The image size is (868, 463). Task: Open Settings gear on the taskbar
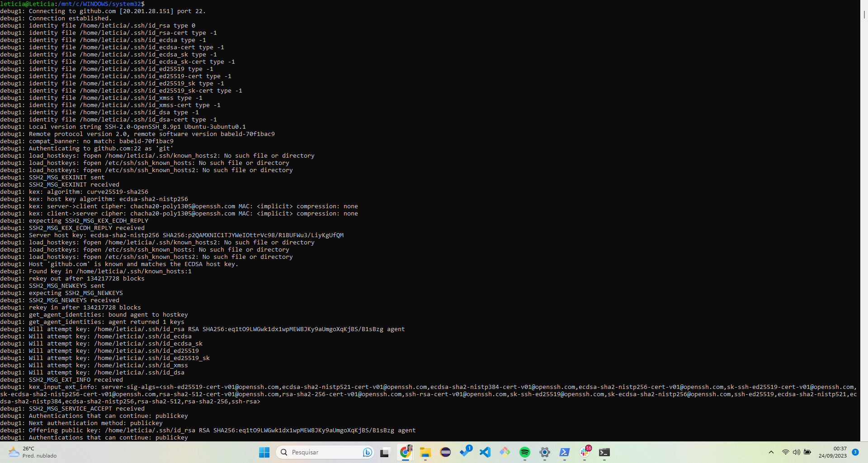(545, 452)
